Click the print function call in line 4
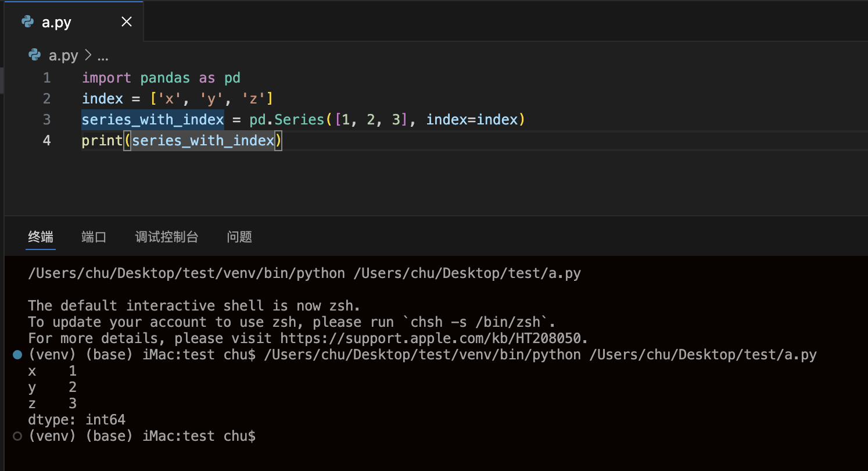Viewport: 868px width, 471px height. point(102,141)
